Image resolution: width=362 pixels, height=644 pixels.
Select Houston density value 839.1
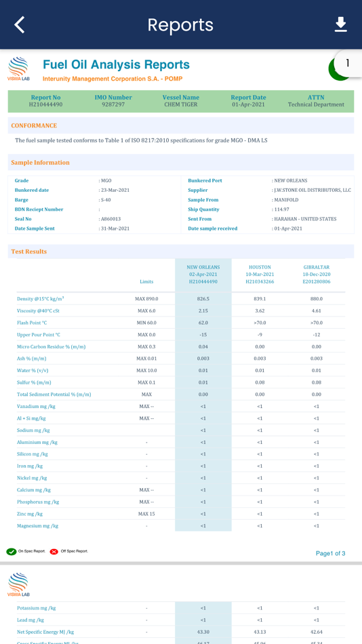point(259,298)
